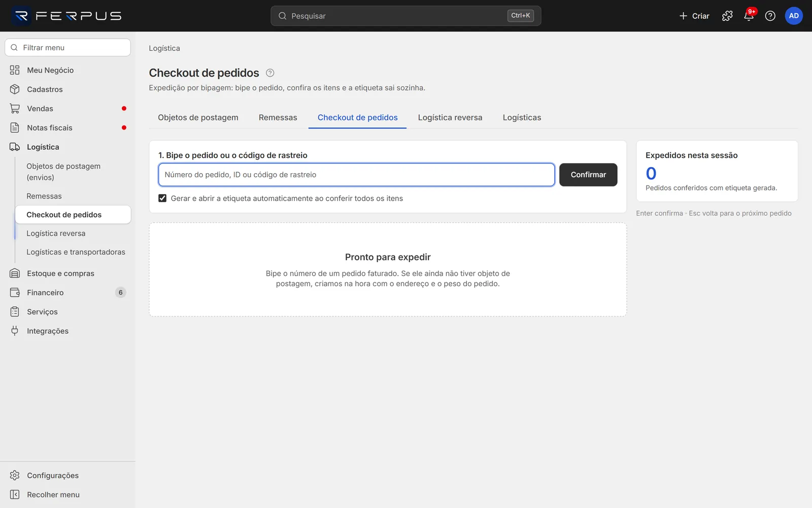Confirm the scanned order with Confirmar

pyautogui.click(x=588, y=175)
